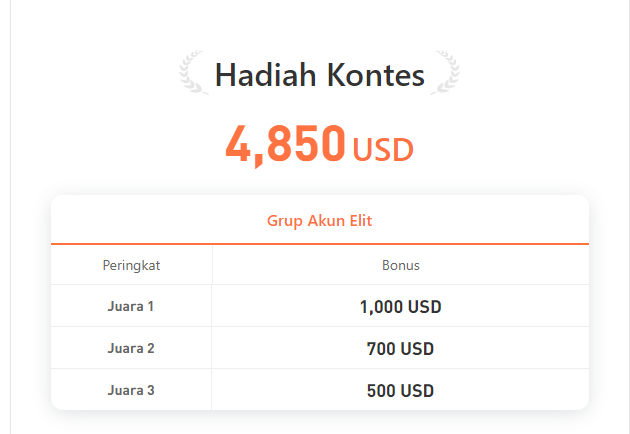Click the orange USD currency label
The width and height of the screenshot is (630, 434).
[383, 150]
